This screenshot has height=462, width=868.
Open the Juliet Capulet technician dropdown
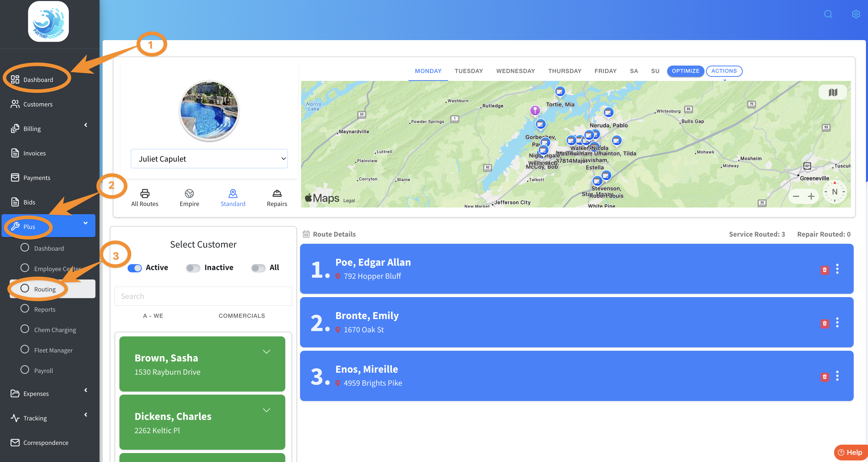[x=209, y=159]
